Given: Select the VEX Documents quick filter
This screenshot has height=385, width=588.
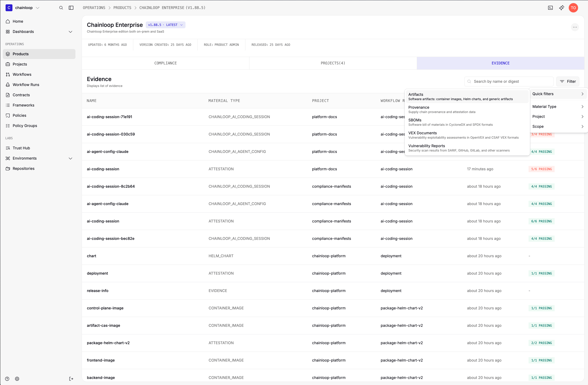Looking at the screenshot, I should click(x=467, y=135).
